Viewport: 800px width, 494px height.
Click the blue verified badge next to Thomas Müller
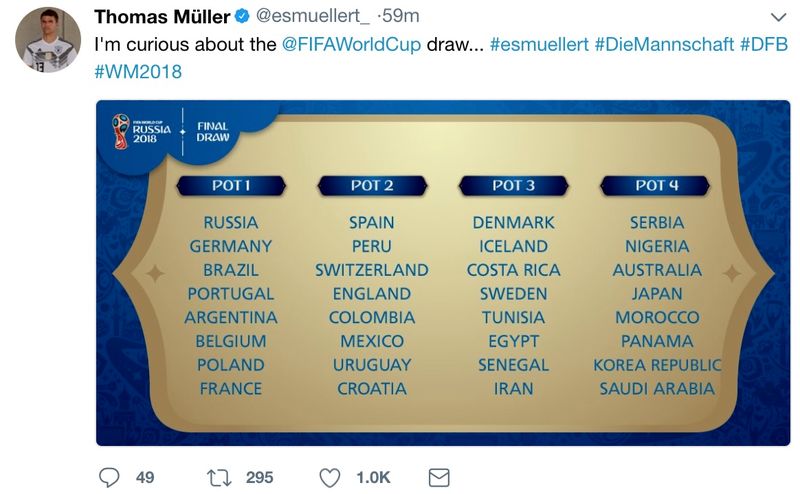click(x=242, y=16)
